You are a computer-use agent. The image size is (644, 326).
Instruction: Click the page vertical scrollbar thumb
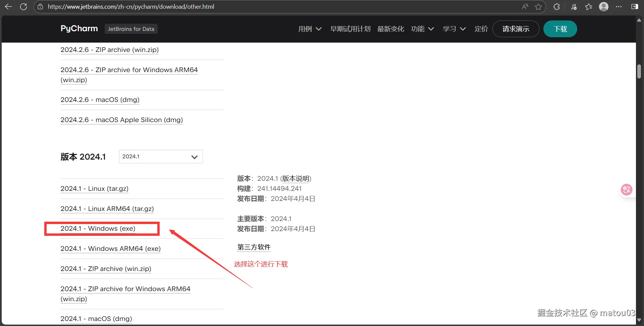click(x=639, y=71)
